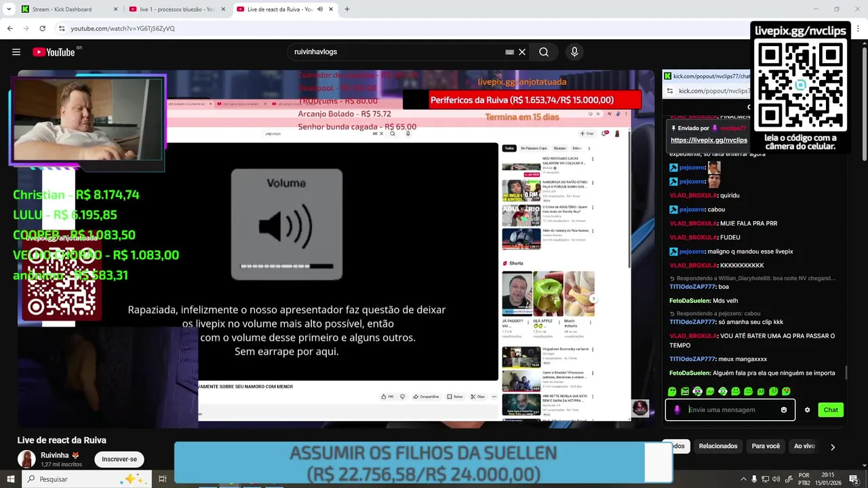Open the Windows Start menu

[x=11, y=479]
